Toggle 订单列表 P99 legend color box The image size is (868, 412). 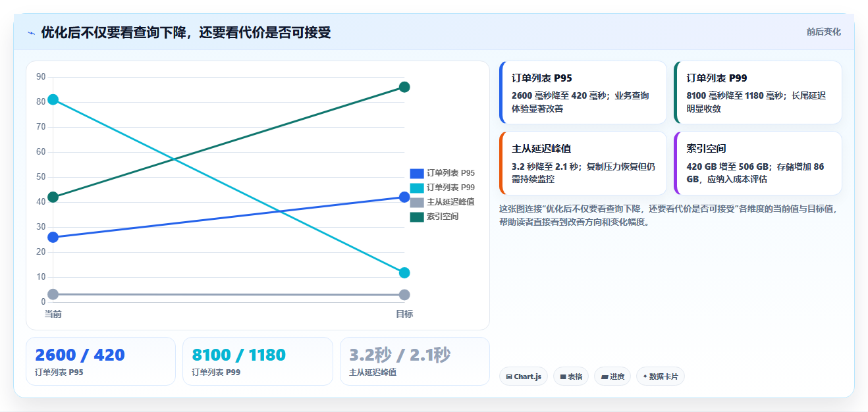pyautogui.click(x=417, y=188)
